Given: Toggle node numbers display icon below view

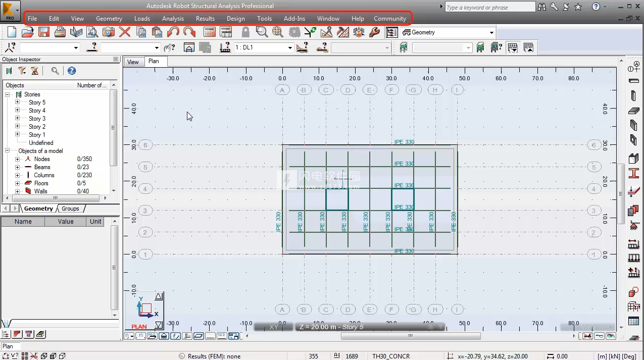Looking at the screenshot, I should (128, 336).
